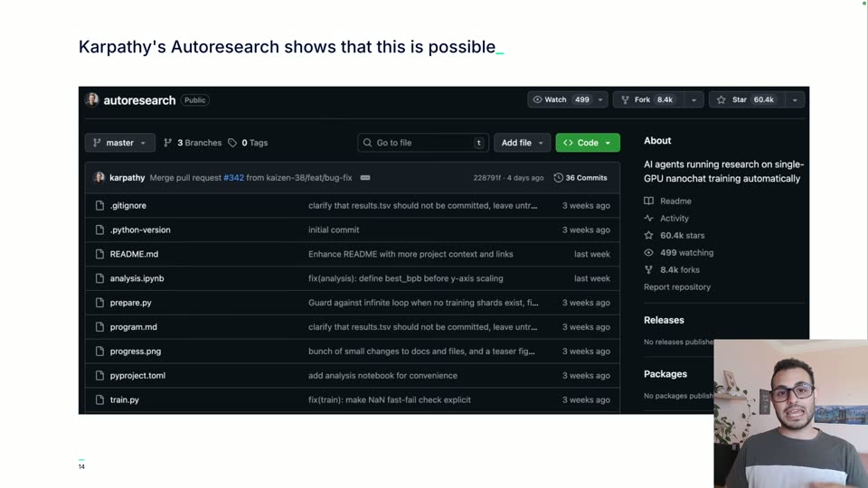
Task: Open the .python-version file
Action: [140, 230]
